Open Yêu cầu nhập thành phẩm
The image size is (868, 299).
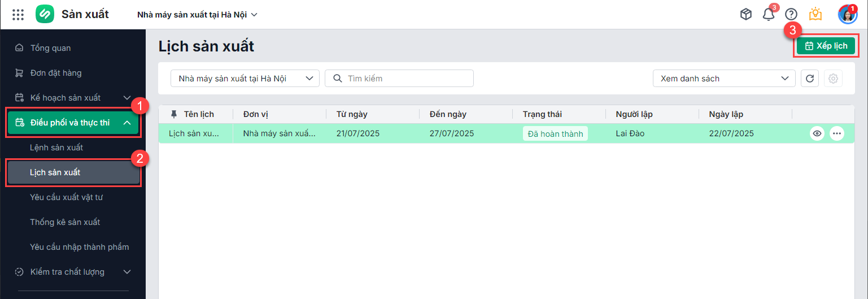73,247
